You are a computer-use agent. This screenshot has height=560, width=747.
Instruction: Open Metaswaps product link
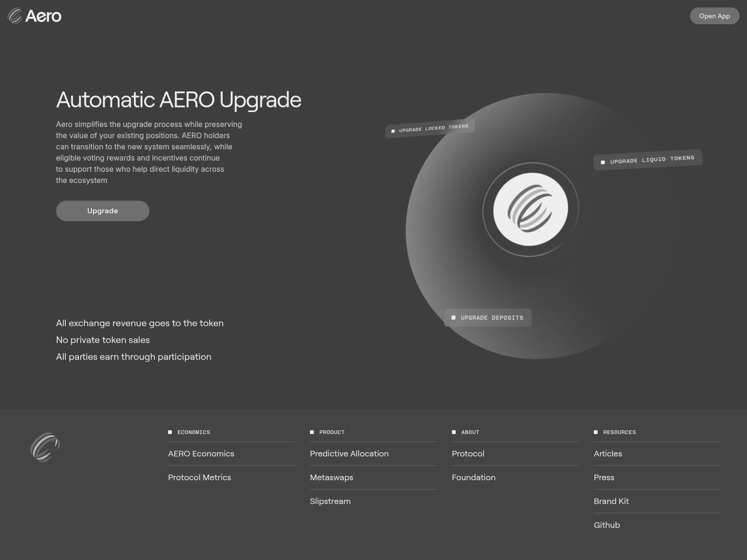[331, 477]
